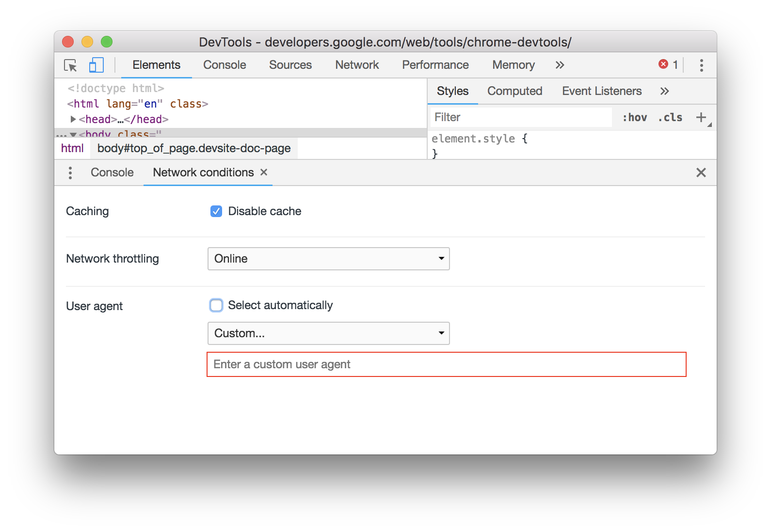Click the yellow macOS minimize button
The width and height of the screenshot is (771, 532).
tap(87, 42)
